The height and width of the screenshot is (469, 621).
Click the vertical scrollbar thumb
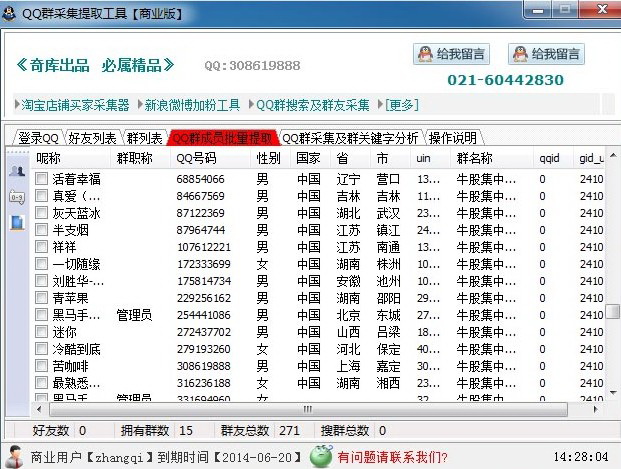point(613,311)
